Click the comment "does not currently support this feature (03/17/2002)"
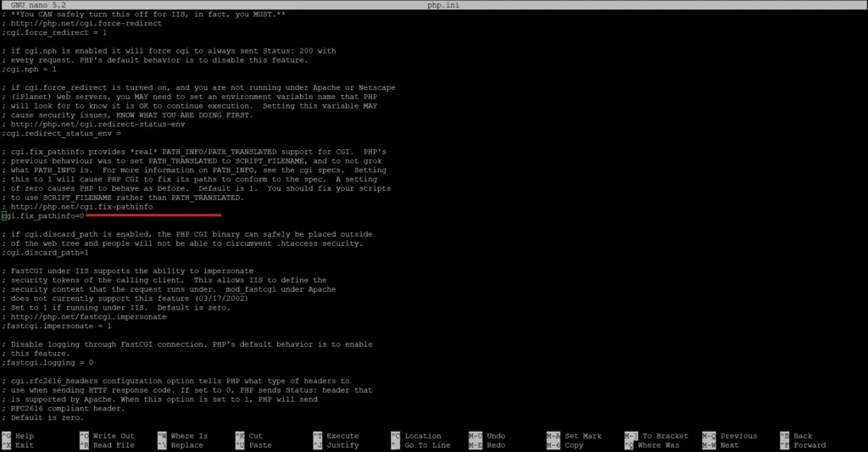 pyautogui.click(x=125, y=299)
